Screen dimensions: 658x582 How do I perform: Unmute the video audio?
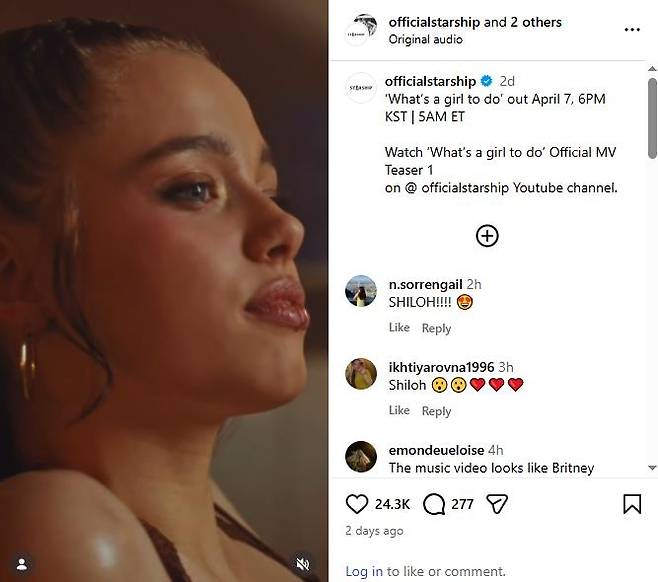tap(303, 564)
